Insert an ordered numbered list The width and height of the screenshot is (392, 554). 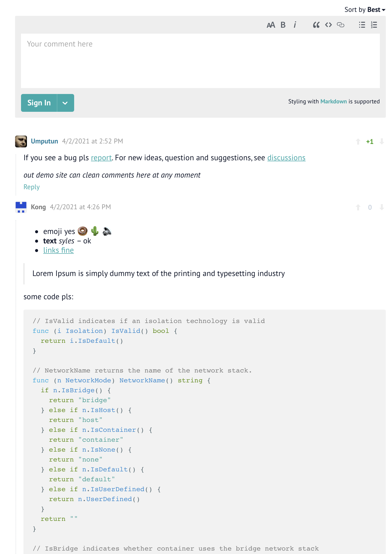click(x=374, y=25)
